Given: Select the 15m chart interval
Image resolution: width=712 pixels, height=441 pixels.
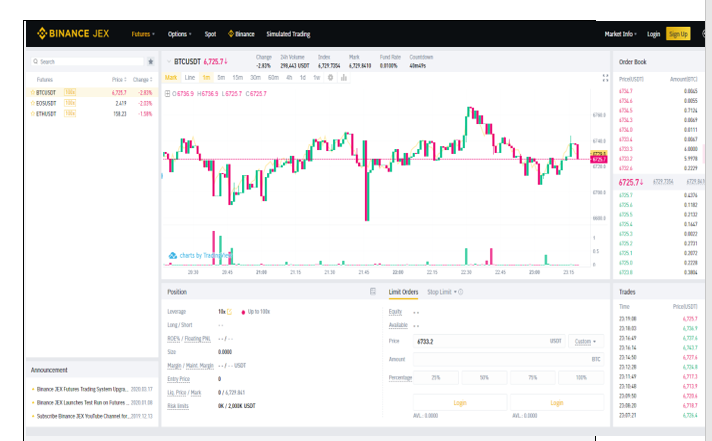Looking at the screenshot, I should tap(237, 78).
